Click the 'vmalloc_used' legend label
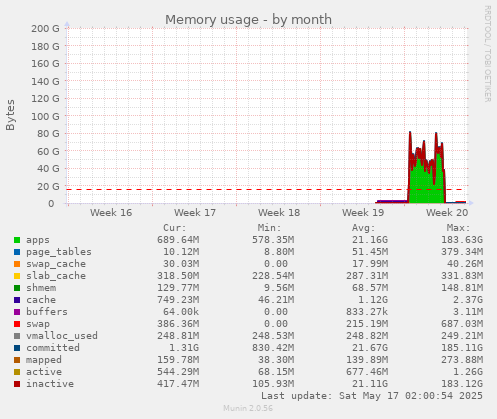 62,336
